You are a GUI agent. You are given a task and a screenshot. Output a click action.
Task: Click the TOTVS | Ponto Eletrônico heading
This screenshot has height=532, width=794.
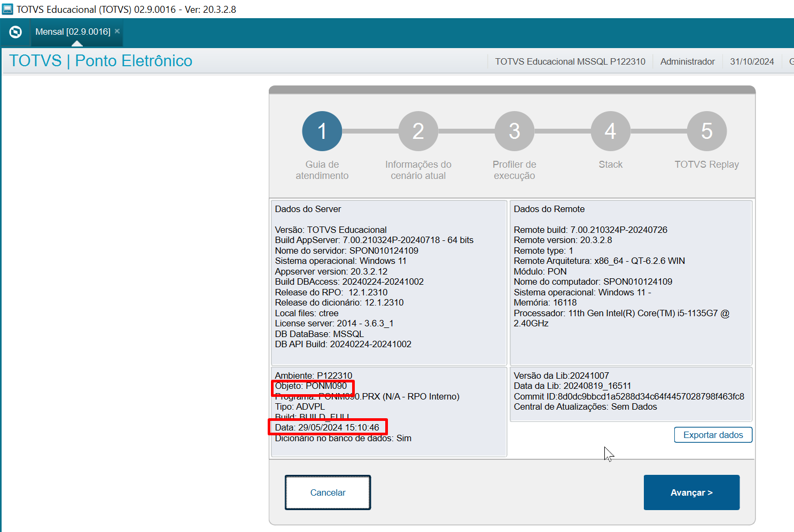(101, 61)
